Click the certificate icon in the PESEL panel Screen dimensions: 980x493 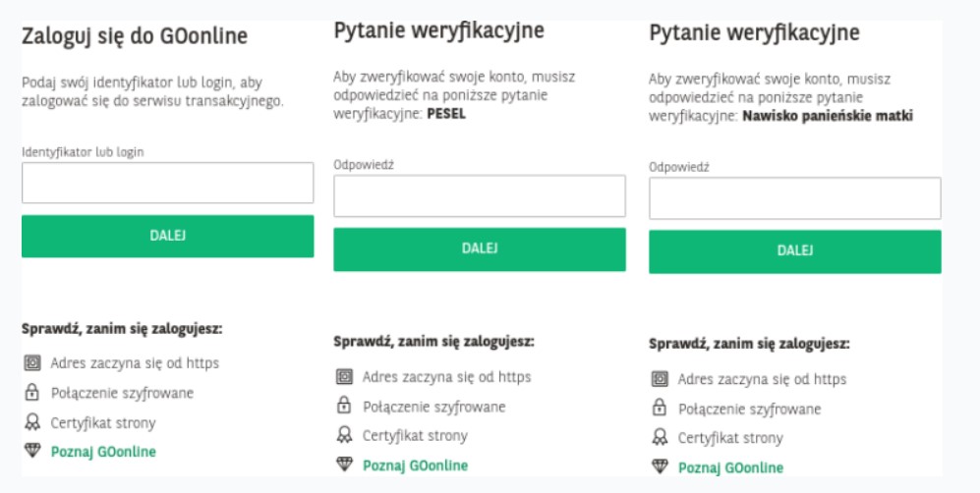tap(344, 435)
